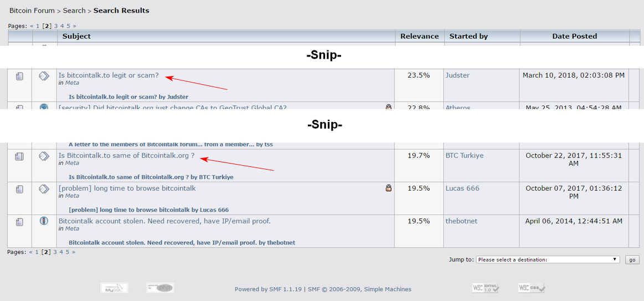Open thebotnet profile in Started by column
Screen dimensions: 644x301
click(x=462, y=221)
